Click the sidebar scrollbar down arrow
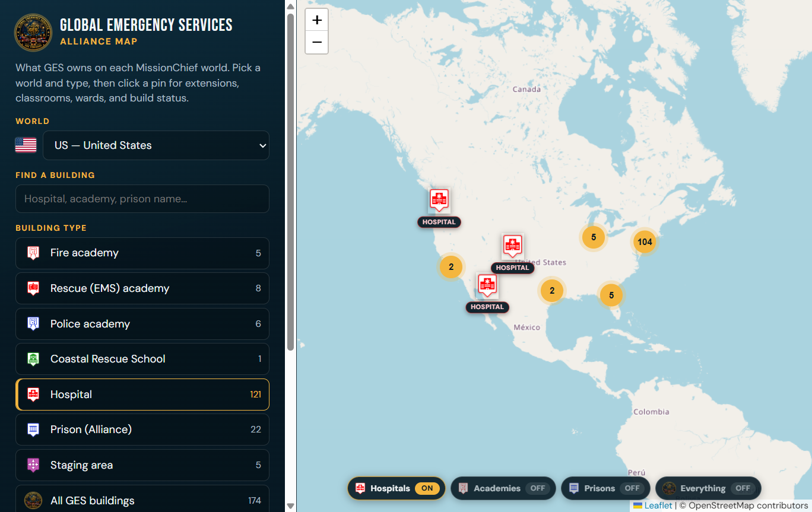Viewport: 812px width, 512px height. click(x=290, y=506)
